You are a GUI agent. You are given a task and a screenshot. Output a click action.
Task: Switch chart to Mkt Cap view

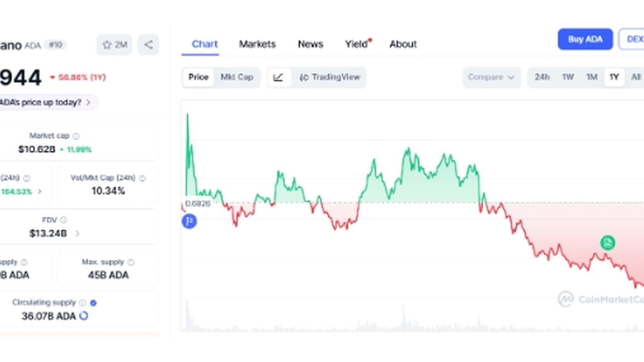(x=237, y=77)
